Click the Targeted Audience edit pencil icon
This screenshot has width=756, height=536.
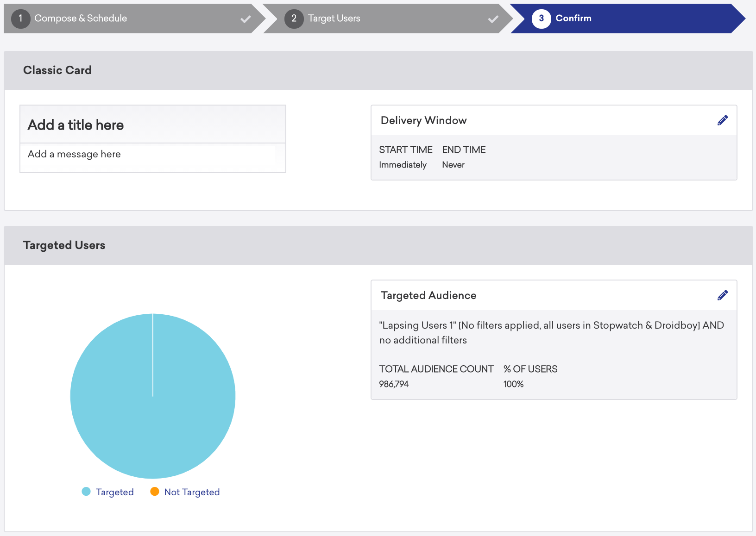tap(722, 295)
